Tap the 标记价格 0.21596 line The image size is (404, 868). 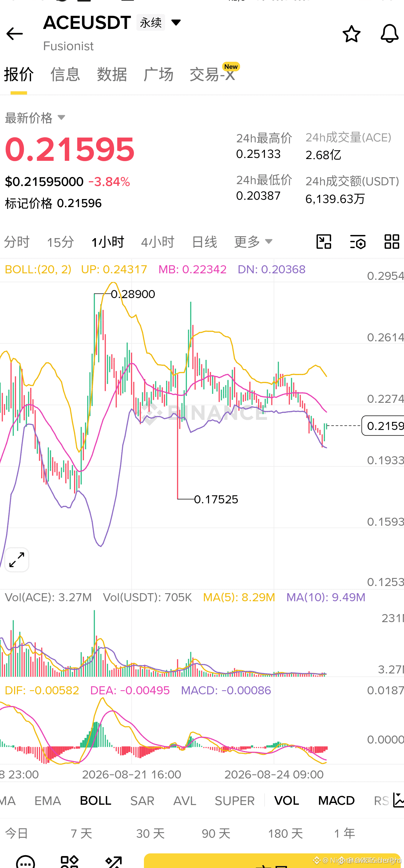[x=53, y=203]
